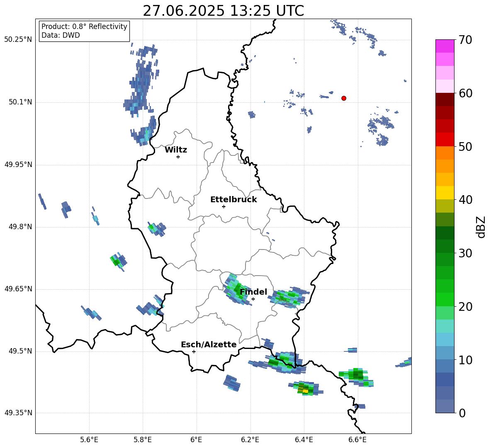Click the 30 label on the colorbar
This screenshot has height=448, width=491.
pyautogui.click(x=465, y=253)
